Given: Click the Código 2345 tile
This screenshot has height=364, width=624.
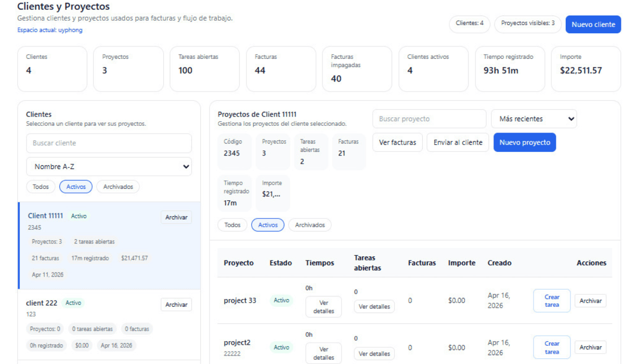Looking at the screenshot, I should pyautogui.click(x=235, y=151).
